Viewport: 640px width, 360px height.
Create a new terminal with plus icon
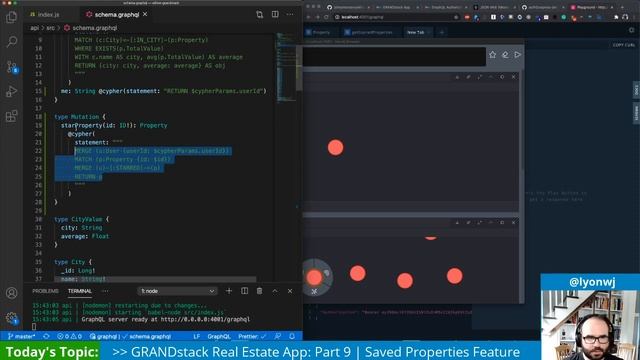click(x=229, y=291)
